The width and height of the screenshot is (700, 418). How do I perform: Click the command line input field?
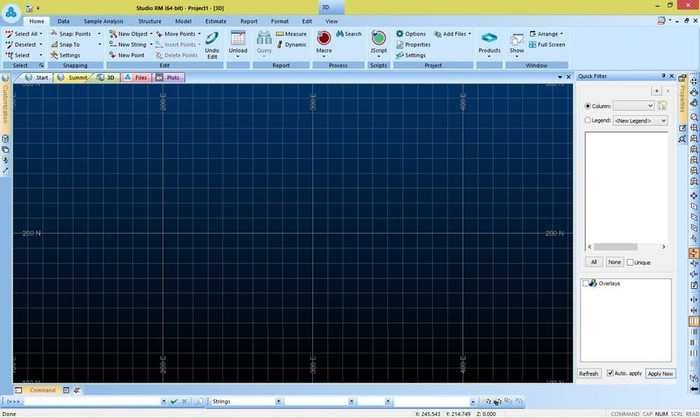click(x=92, y=401)
